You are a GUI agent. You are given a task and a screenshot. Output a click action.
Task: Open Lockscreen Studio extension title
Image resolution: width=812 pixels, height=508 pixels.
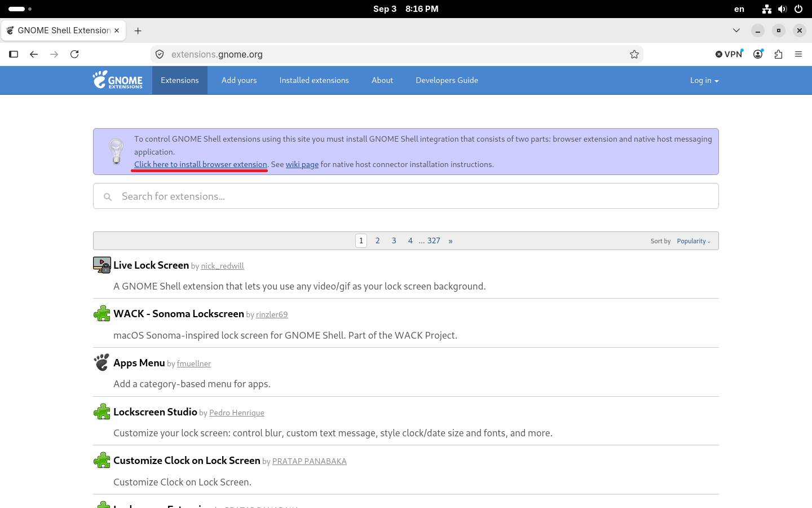(155, 411)
